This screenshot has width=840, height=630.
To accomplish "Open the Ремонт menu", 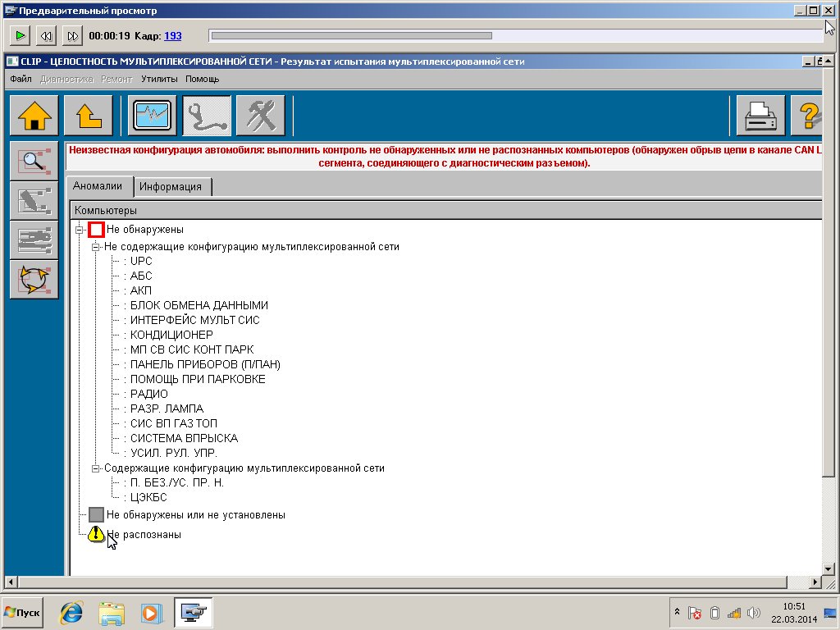I will point(116,79).
